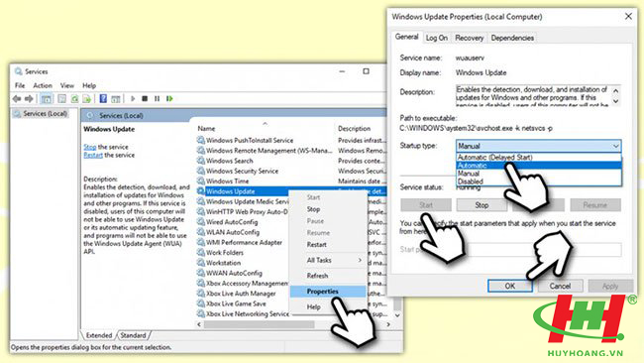Screen dimensions: 644x363
Task: Open the General tab in Properties dialog
Action: [406, 37]
